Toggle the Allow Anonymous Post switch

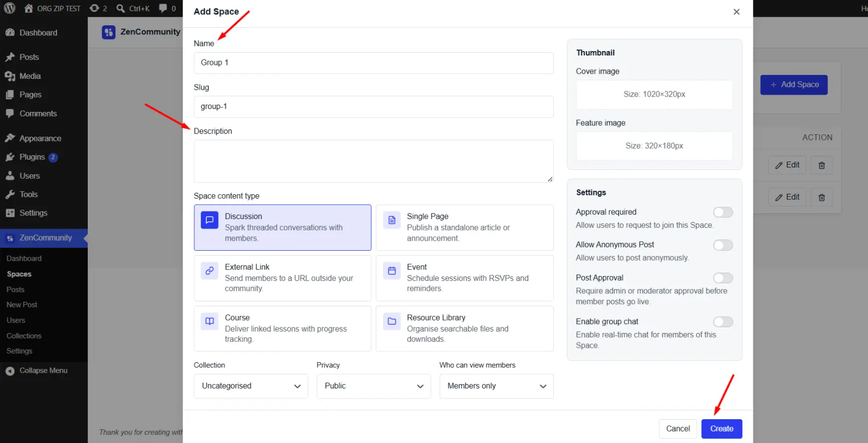coord(723,245)
